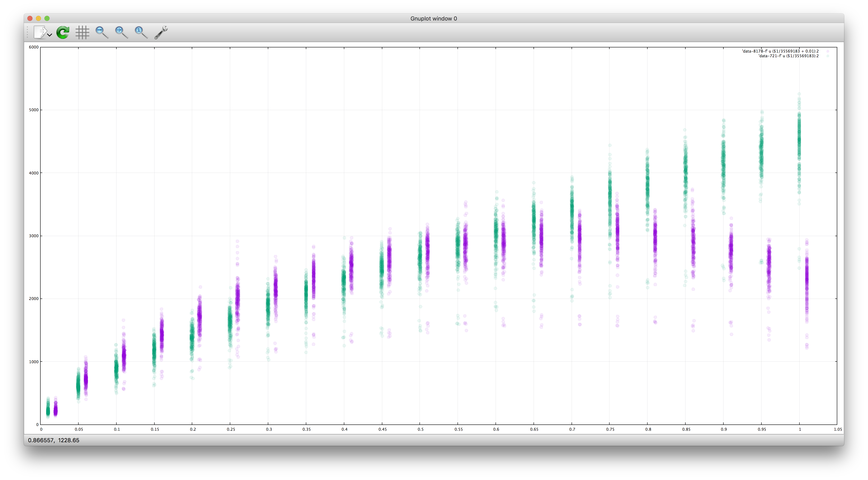The width and height of the screenshot is (868, 480).
Task: Click the x-axis tick label '0.5'
Action: (x=420, y=429)
